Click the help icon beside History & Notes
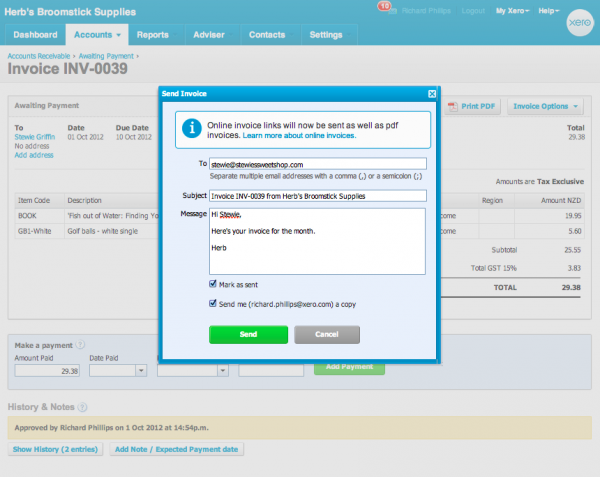This screenshot has height=477, width=600. coord(83,407)
